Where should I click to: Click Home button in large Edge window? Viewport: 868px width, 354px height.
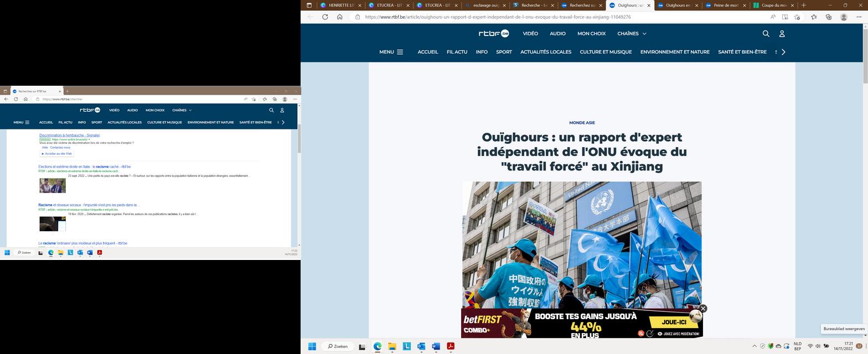click(x=339, y=17)
